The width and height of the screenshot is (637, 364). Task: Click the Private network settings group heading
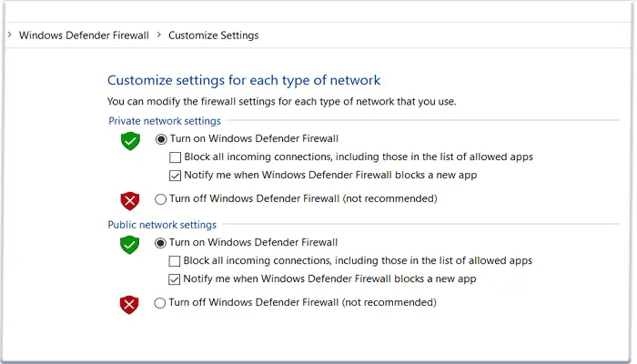[x=164, y=121]
